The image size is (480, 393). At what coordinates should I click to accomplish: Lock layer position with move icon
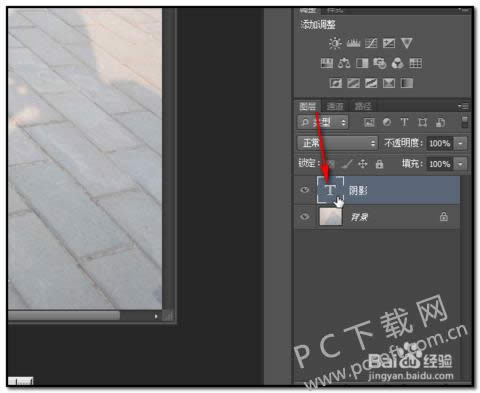pyautogui.click(x=363, y=164)
